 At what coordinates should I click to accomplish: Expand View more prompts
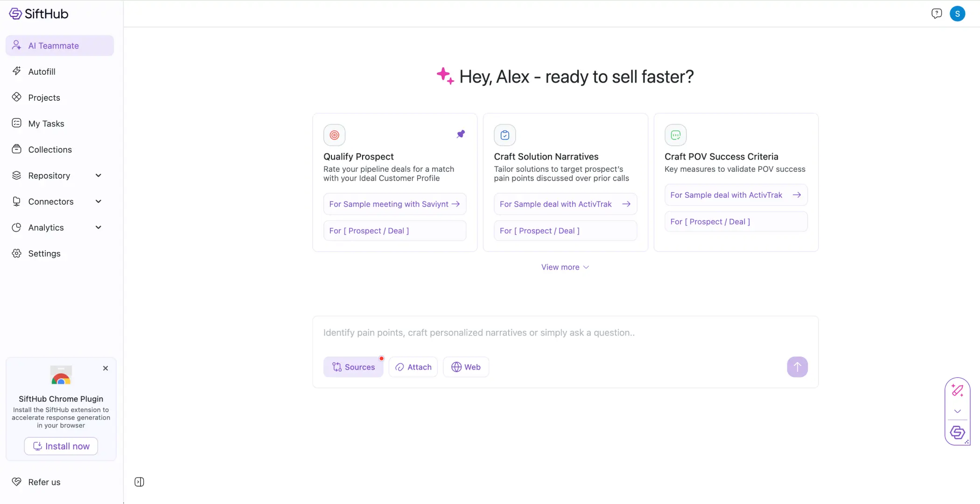point(565,267)
